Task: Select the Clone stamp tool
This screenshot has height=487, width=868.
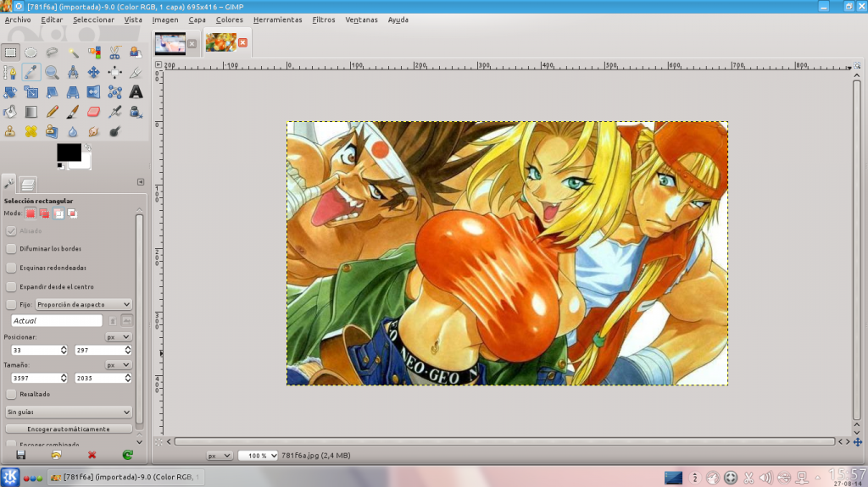Action: click(10, 132)
